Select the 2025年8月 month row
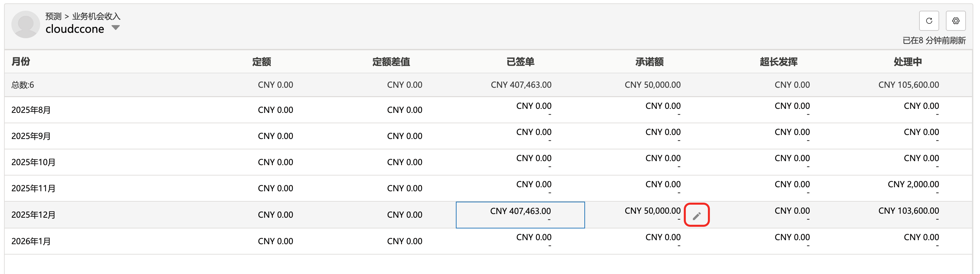The image size is (980, 274). pyautogui.click(x=31, y=110)
